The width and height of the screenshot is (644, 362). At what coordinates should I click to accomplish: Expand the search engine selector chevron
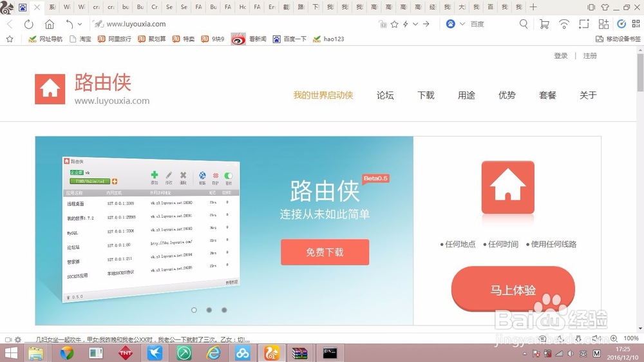(462, 24)
